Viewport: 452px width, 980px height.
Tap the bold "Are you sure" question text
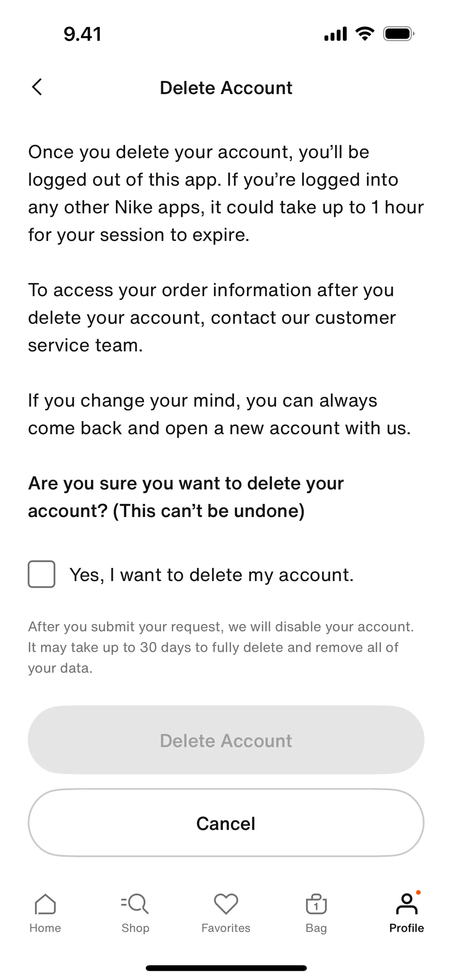coord(186,497)
